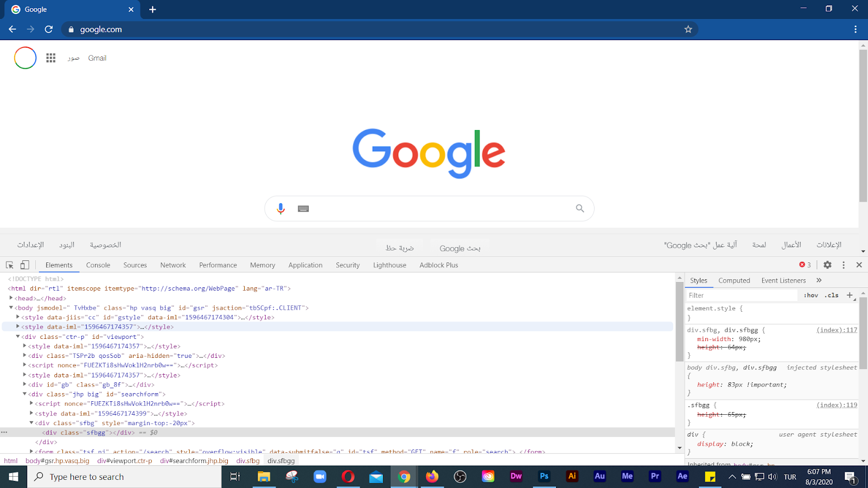Open Media Encoder from the taskbar
868x488 pixels.
[627, 476]
